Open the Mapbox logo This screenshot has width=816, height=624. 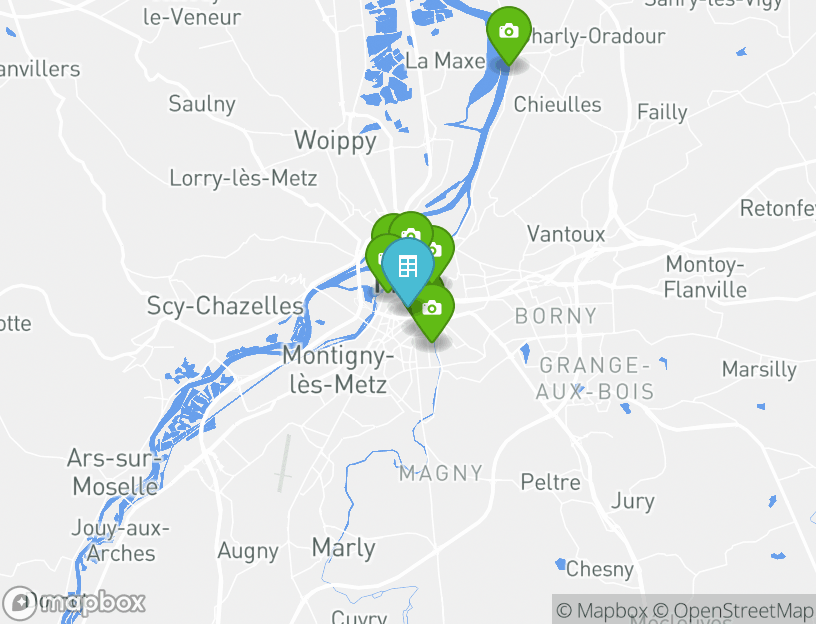coord(75,603)
